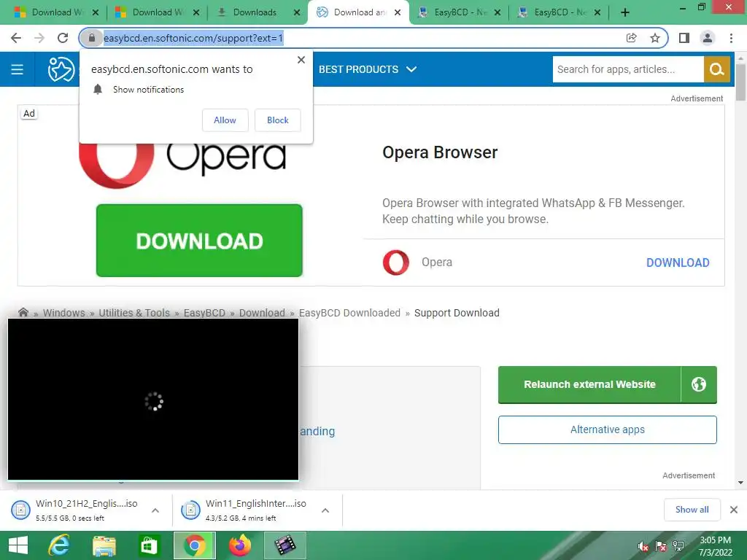Open the Chrome profile menu
The image size is (747, 560).
click(708, 38)
